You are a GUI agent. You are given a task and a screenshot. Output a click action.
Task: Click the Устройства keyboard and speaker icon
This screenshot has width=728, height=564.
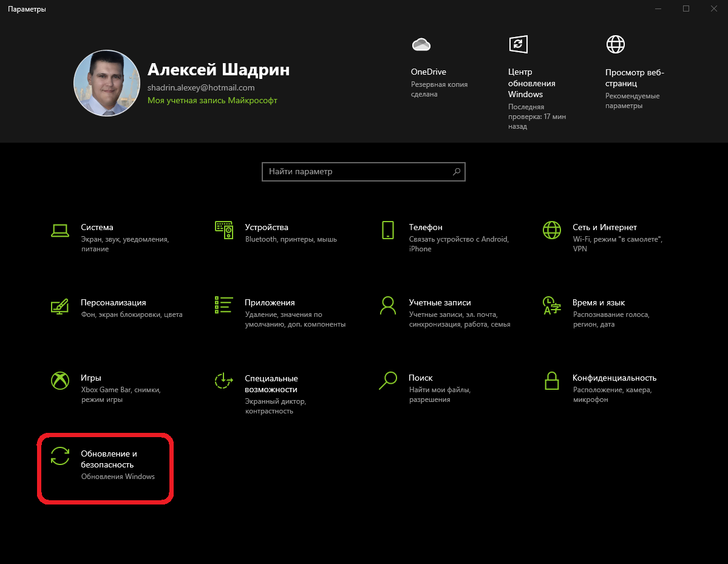(224, 230)
